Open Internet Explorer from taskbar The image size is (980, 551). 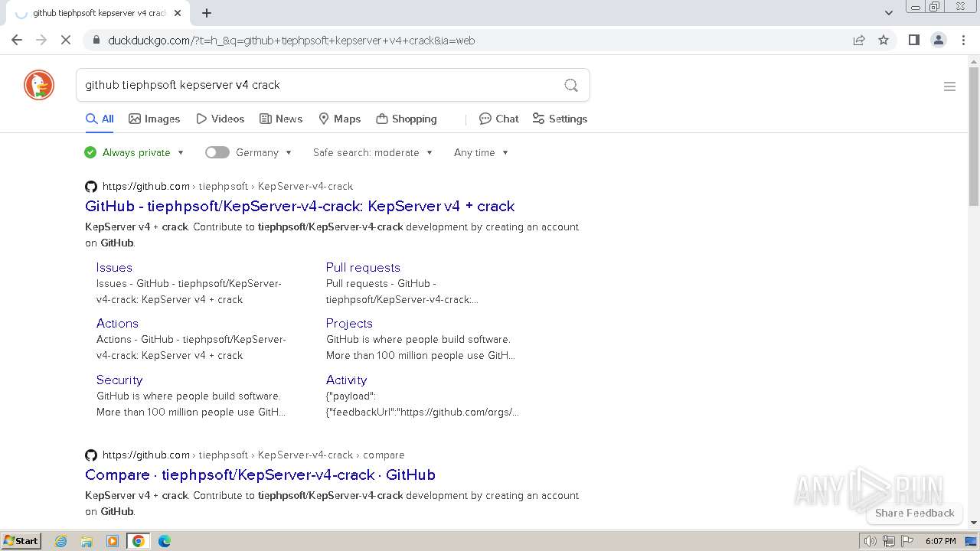tap(61, 541)
